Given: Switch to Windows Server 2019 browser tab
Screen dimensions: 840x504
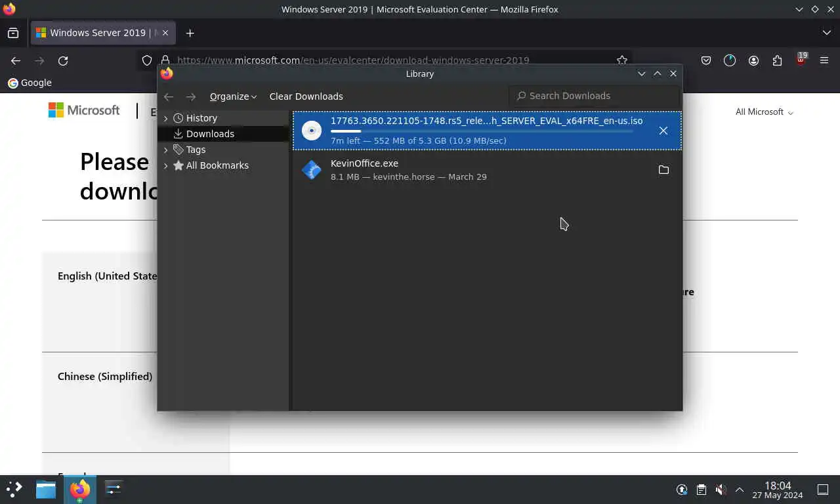Looking at the screenshot, I should coord(102,33).
